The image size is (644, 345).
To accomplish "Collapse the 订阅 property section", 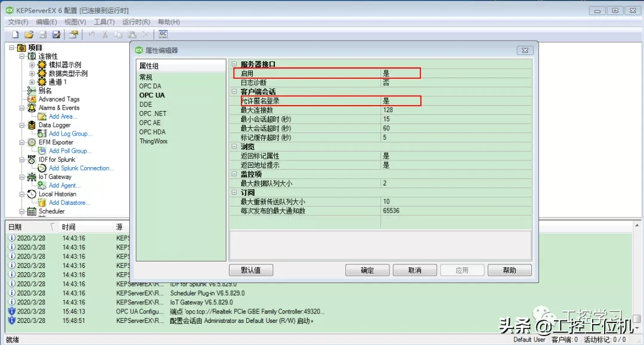I will coord(234,192).
